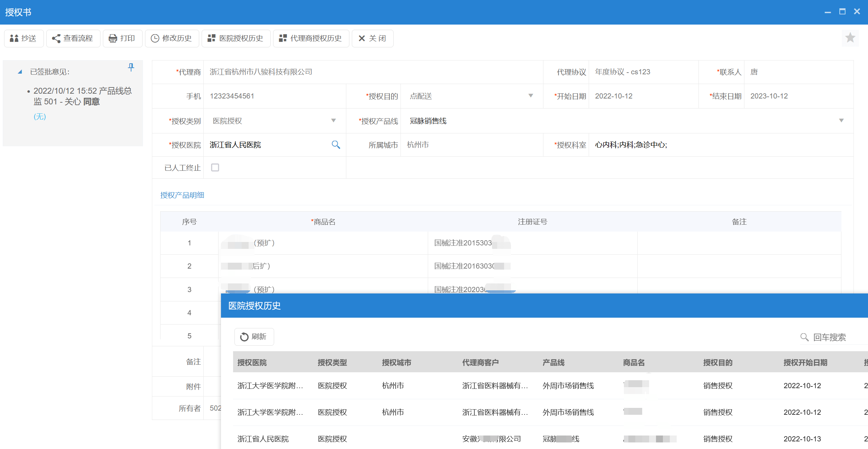Select the 浙江省人民医院 row in history table
Screen dimensions: 868x449
(x=263, y=439)
